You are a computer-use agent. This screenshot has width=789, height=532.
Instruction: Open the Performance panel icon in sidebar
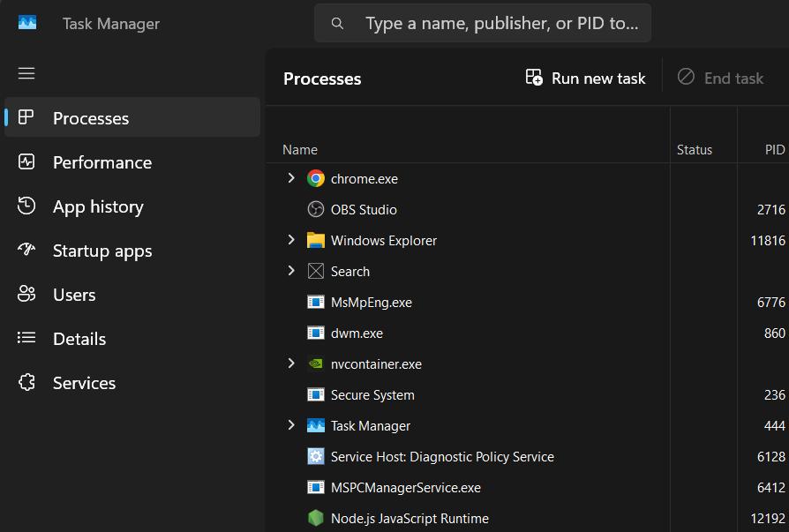pos(26,161)
